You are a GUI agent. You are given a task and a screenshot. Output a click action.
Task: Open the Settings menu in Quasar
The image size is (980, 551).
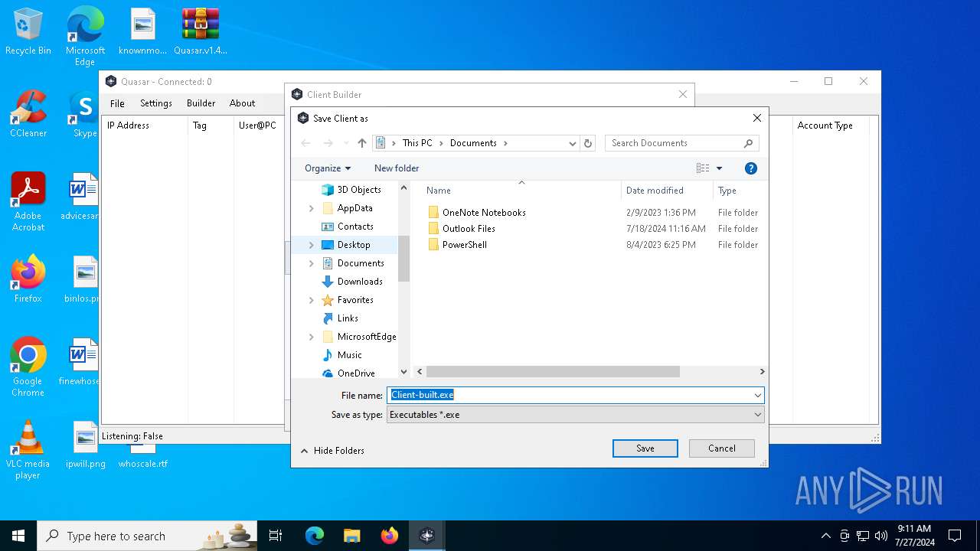pos(156,103)
